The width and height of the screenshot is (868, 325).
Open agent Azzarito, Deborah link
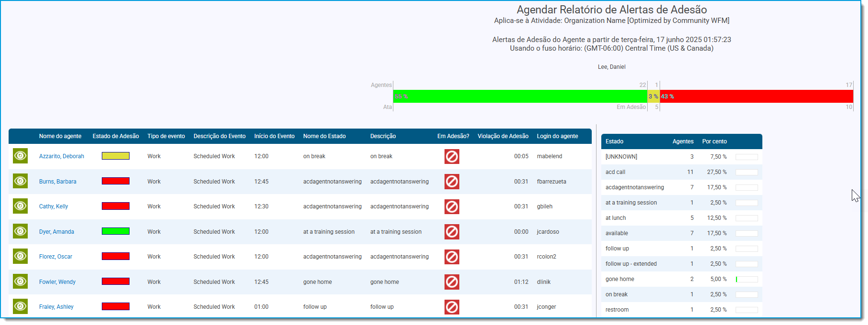click(x=62, y=156)
